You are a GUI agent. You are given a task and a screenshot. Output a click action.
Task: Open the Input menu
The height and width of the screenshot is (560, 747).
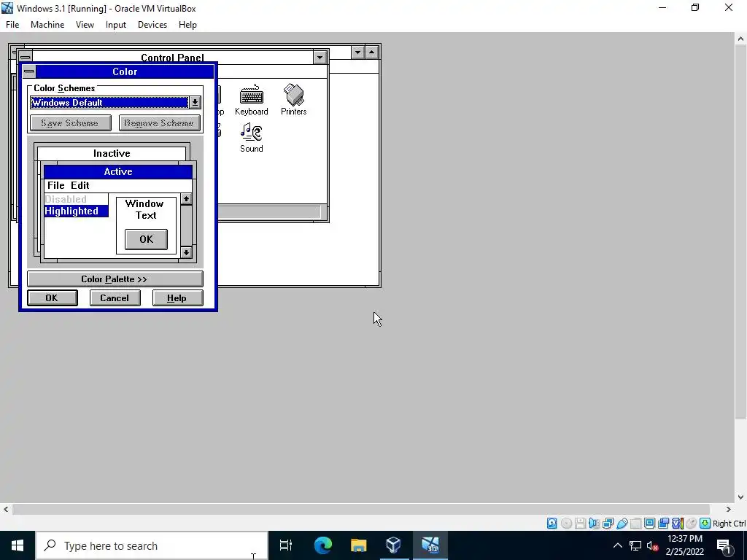(116, 25)
